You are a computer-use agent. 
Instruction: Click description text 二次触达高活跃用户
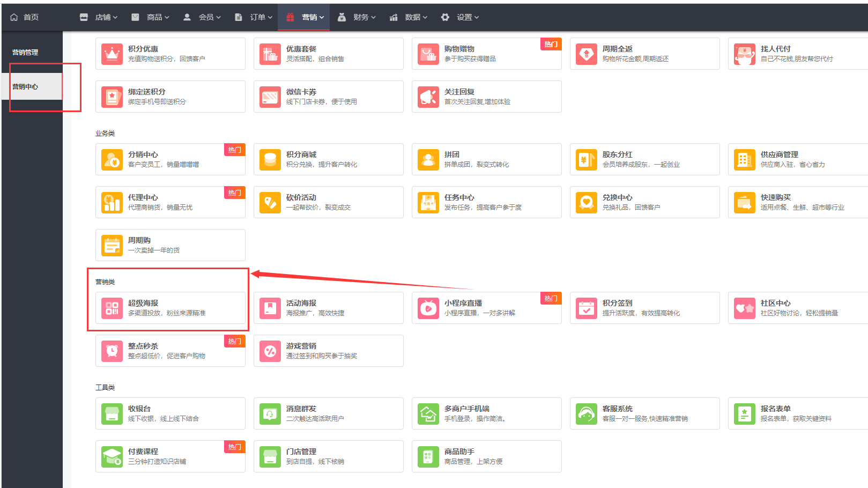[x=315, y=419]
